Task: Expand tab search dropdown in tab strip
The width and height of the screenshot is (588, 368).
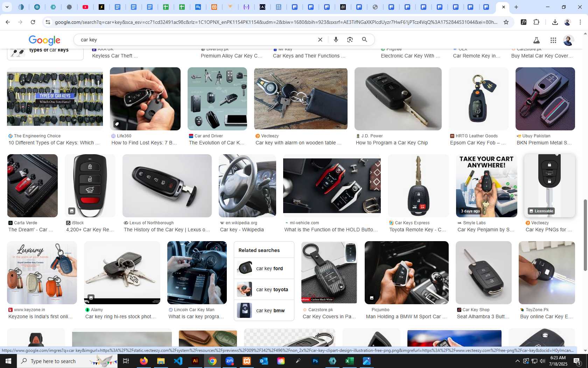Action: click(7, 7)
